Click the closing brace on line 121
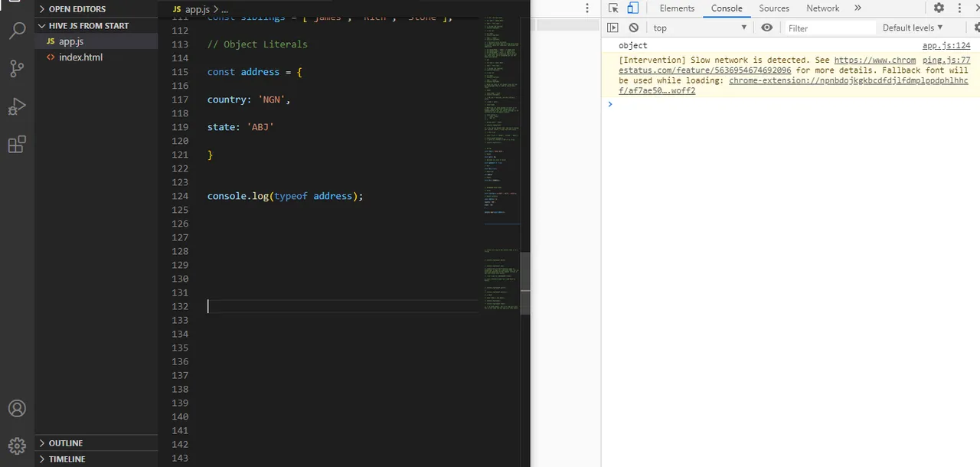The height and width of the screenshot is (467, 980). (x=210, y=155)
